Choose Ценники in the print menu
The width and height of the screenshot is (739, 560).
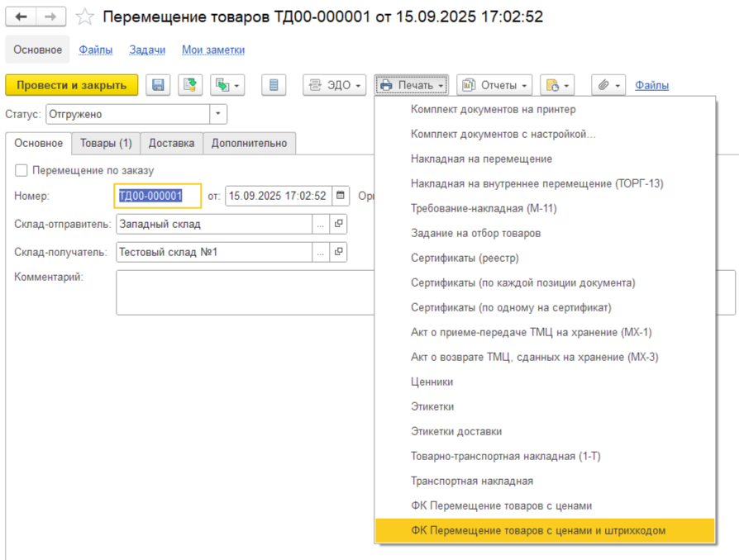click(x=545, y=382)
